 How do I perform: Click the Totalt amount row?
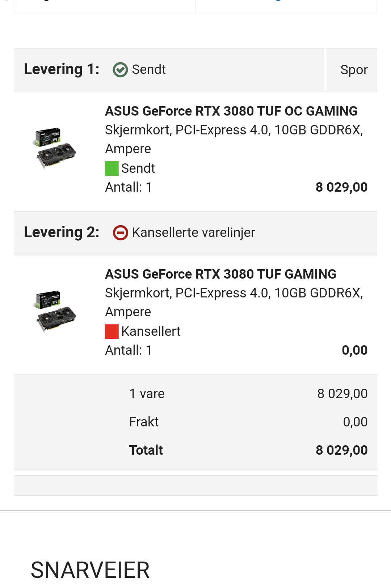(248, 450)
